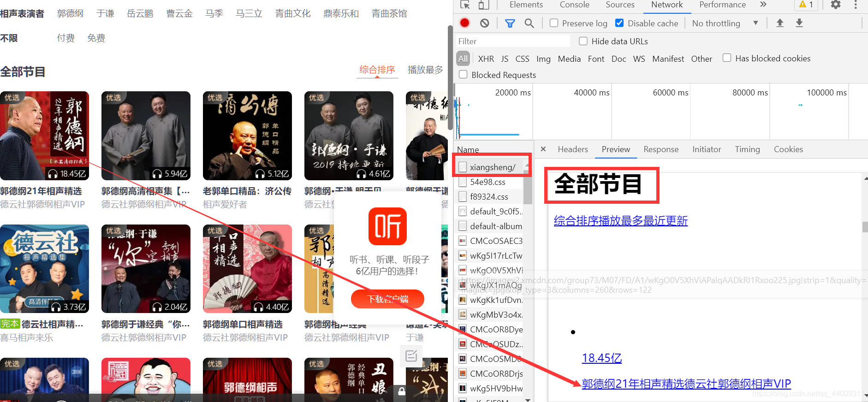Click the network Filter input field
The image size is (868, 402).
coord(512,41)
